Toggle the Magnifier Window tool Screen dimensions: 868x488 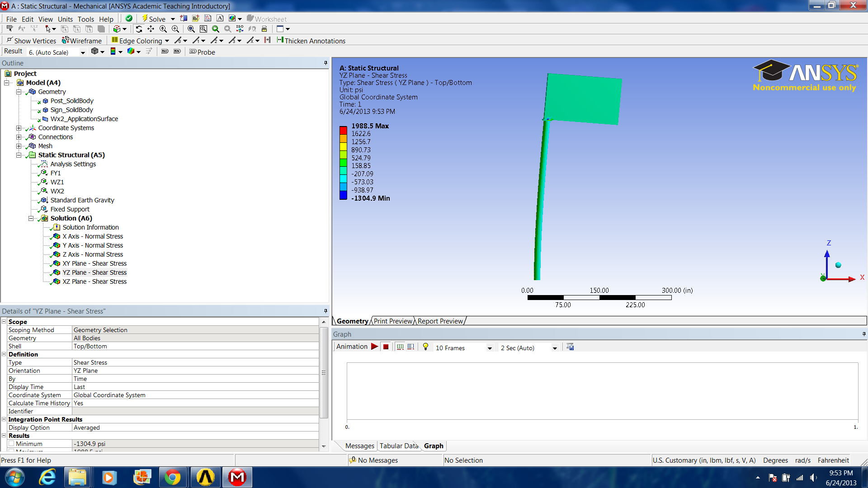pos(203,29)
